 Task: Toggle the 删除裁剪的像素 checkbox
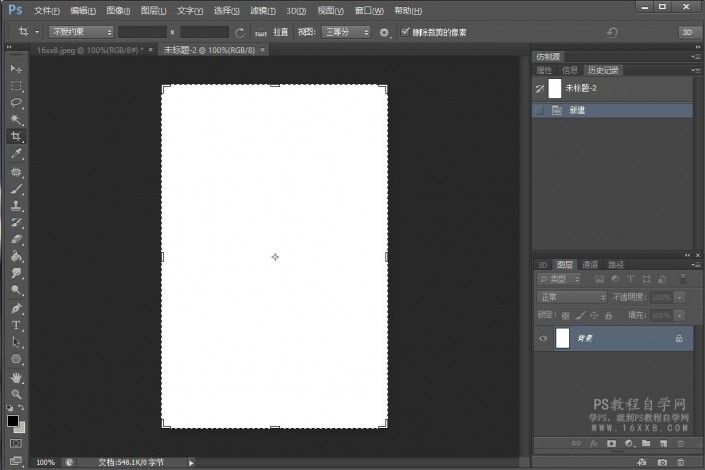(405, 32)
